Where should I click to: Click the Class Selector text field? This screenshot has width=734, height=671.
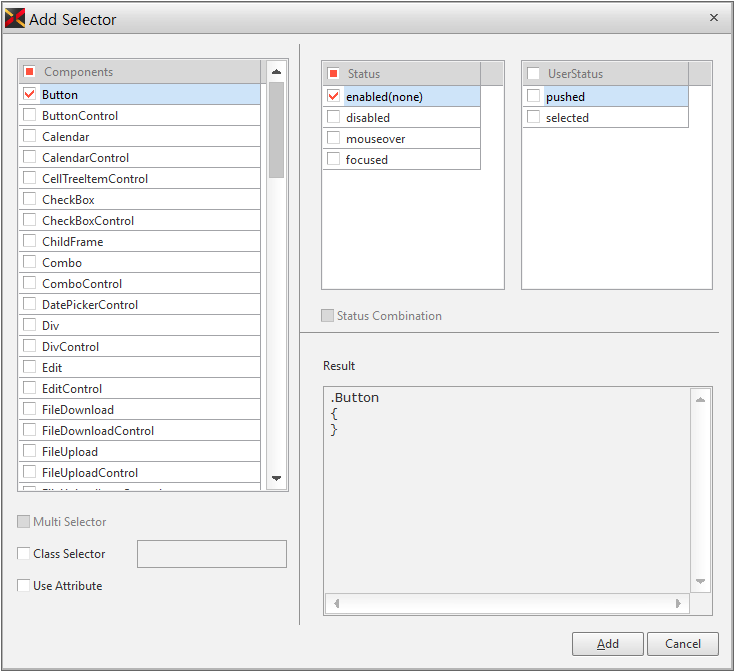point(211,554)
